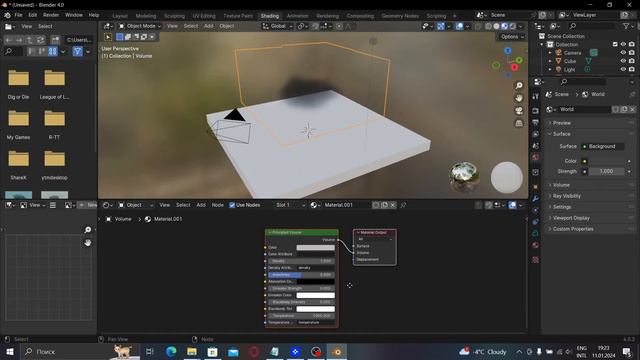
Task: Open the Tool properties tab icon
Action: pyautogui.click(x=536, y=96)
